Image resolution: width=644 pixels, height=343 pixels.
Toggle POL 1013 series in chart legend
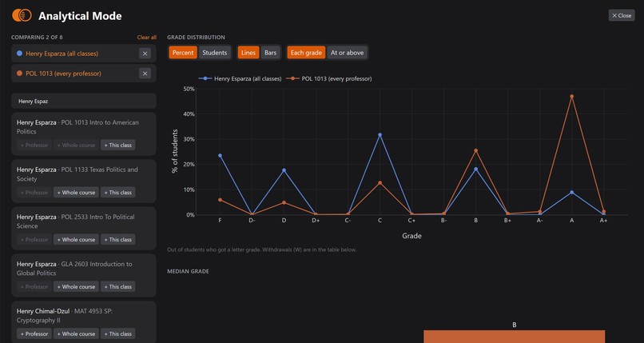[x=329, y=78]
